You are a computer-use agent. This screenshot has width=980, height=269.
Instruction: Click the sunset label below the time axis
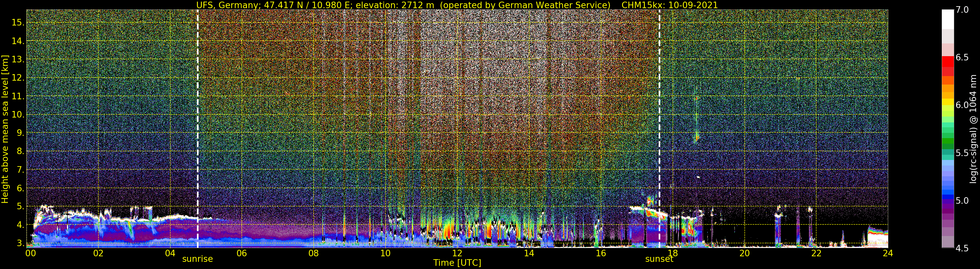click(x=659, y=259)
